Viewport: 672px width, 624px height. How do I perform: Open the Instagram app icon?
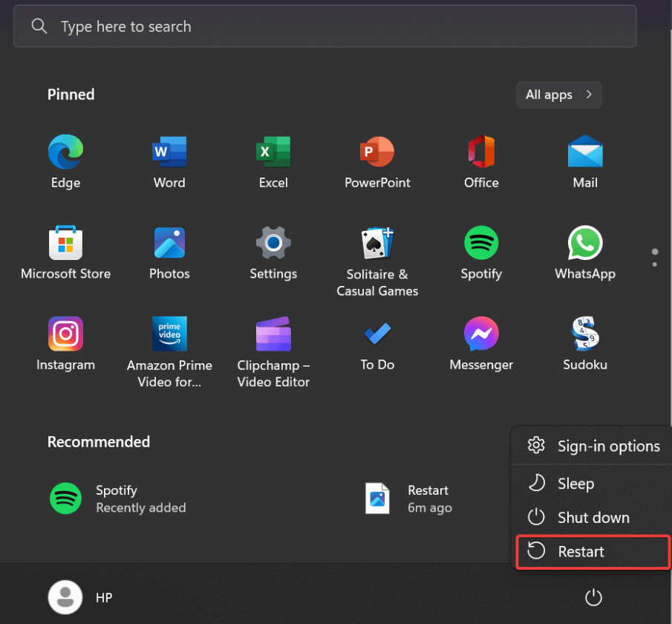pyautogui.click(x=65, y=334)
